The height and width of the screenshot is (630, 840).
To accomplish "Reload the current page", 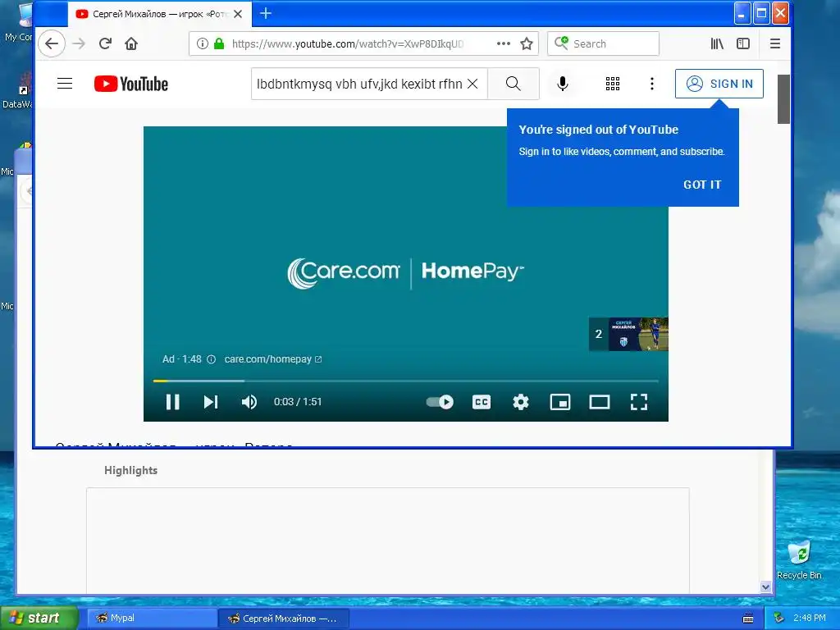I will (x=105, y=44).
